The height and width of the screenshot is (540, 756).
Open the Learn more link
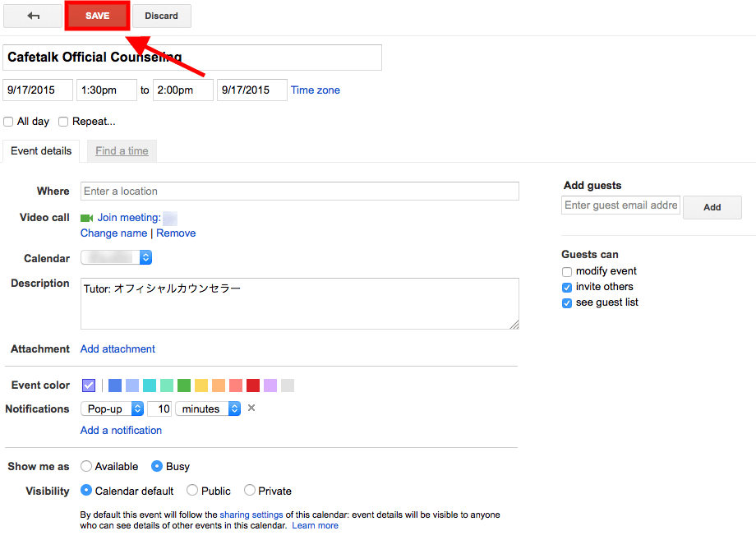[316, 525]
